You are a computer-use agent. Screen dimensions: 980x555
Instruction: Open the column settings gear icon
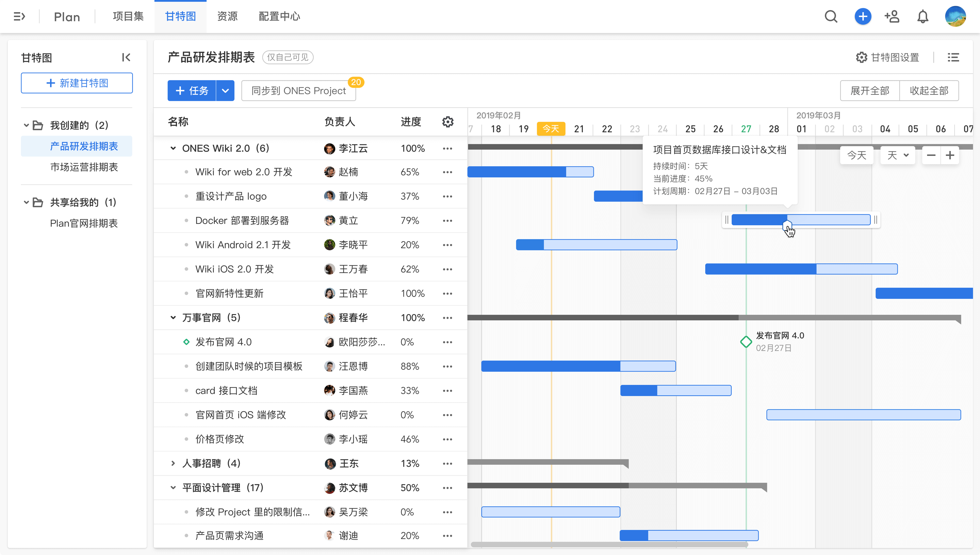pos(448,122)
